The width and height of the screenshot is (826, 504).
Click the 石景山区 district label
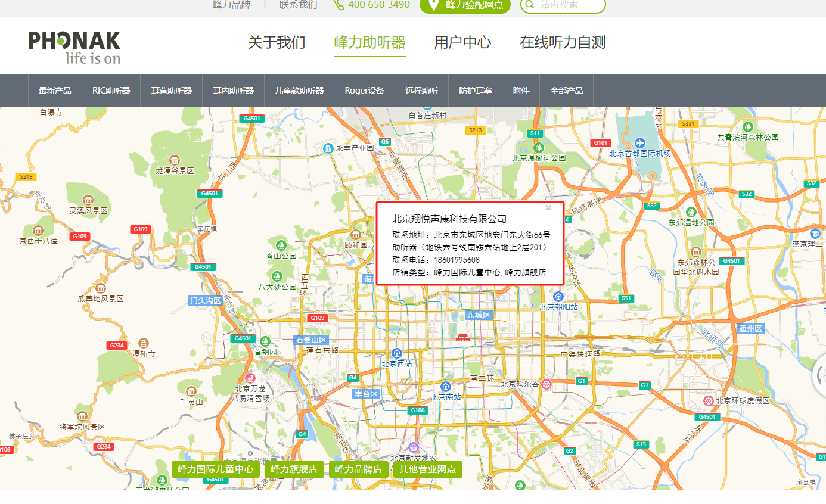[x=311, y=340]
